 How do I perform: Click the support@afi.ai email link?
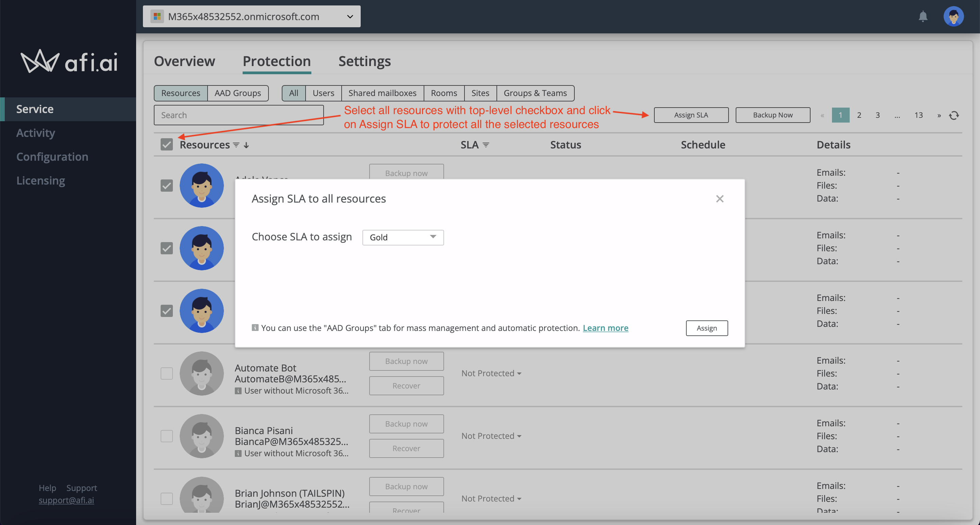click(x=66, y=500)
